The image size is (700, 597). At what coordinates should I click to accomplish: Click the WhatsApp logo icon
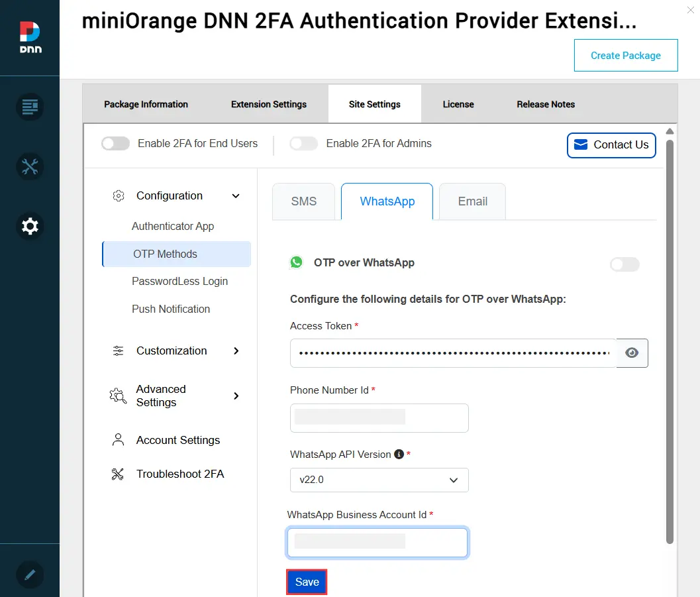(297, 262)
